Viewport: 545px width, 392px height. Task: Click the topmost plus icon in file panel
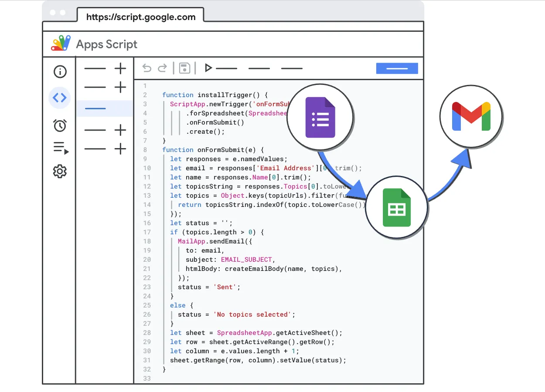120,68
